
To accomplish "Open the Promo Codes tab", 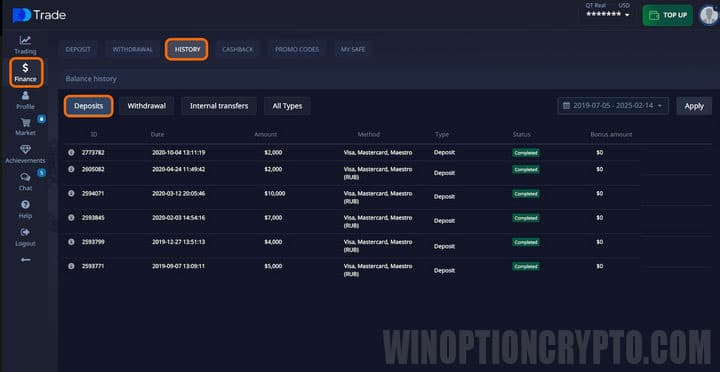I will click(x=297, y=50).
